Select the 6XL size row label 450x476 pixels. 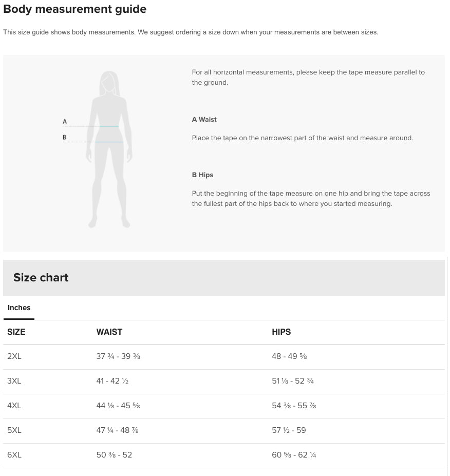tap(14, 455)
